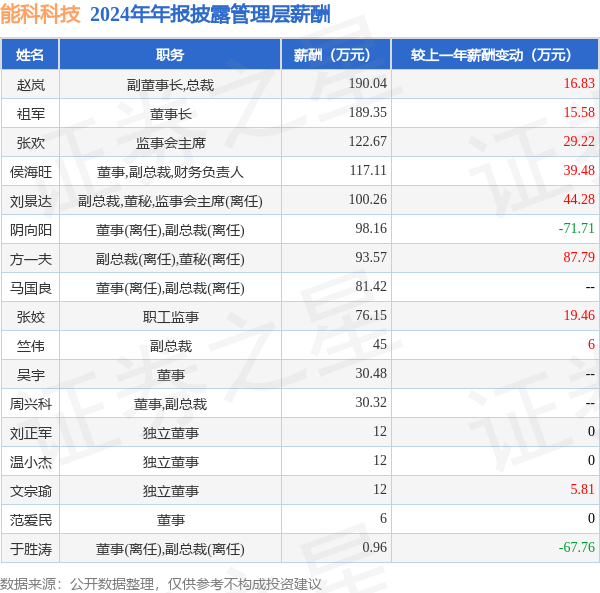Select the name cell 刘景达
The height and width of the screenshot is (593, 600).
[31, 201]
